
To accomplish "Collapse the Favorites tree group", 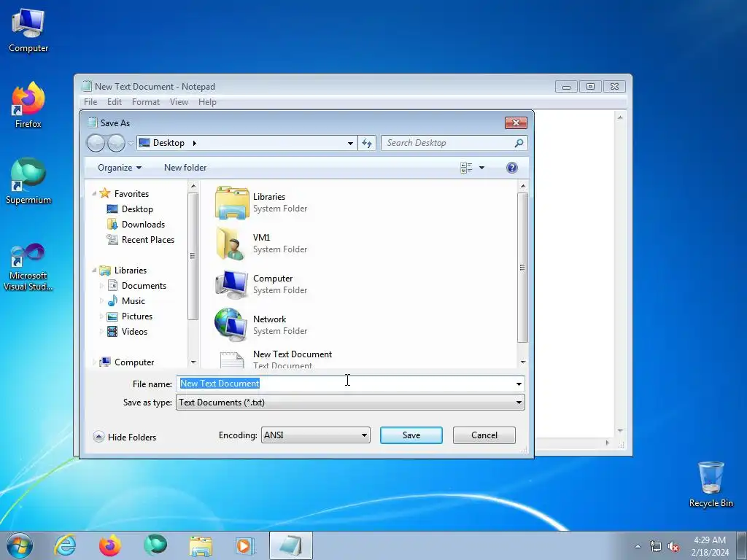I will click(x=94, y=193).
